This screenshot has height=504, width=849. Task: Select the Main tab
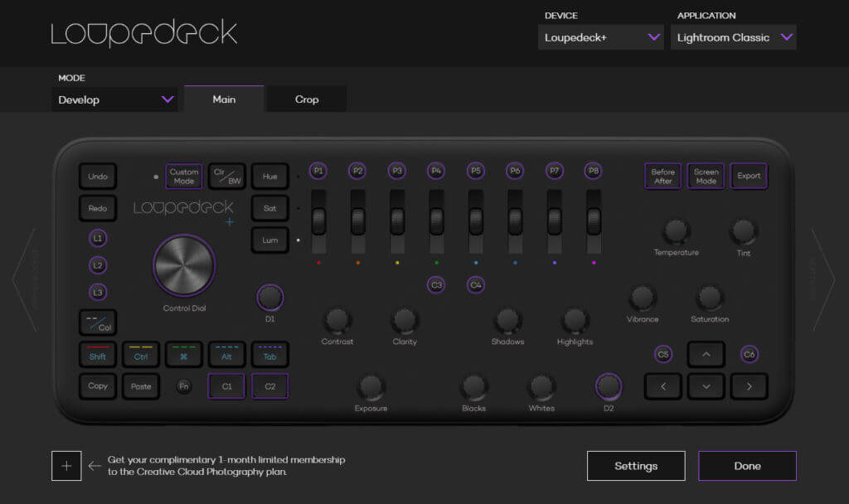pyautogui.click(x=224, y=99)
